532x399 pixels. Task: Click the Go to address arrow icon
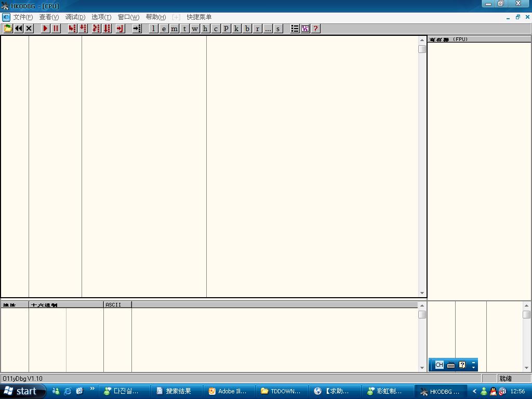(x=137, y=29)
